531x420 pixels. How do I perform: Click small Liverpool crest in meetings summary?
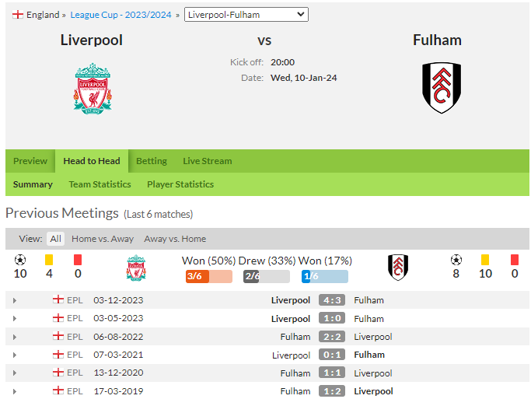pos(136,268)
